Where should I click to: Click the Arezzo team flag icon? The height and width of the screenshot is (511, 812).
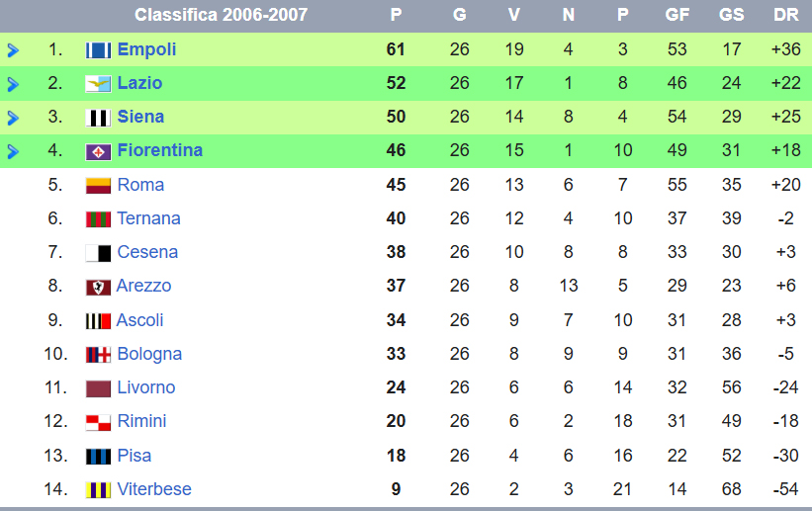[x=98, y=288]
